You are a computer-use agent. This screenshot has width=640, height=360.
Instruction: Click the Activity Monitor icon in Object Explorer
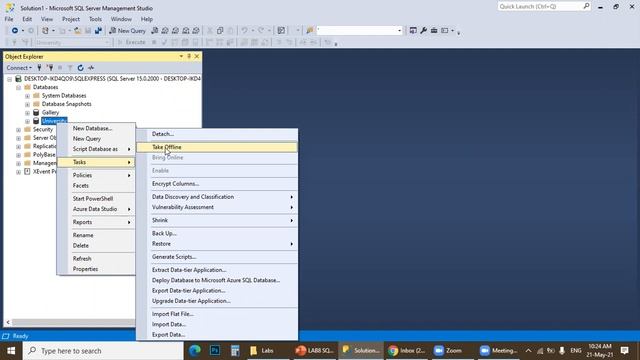[x=91, y=68]
